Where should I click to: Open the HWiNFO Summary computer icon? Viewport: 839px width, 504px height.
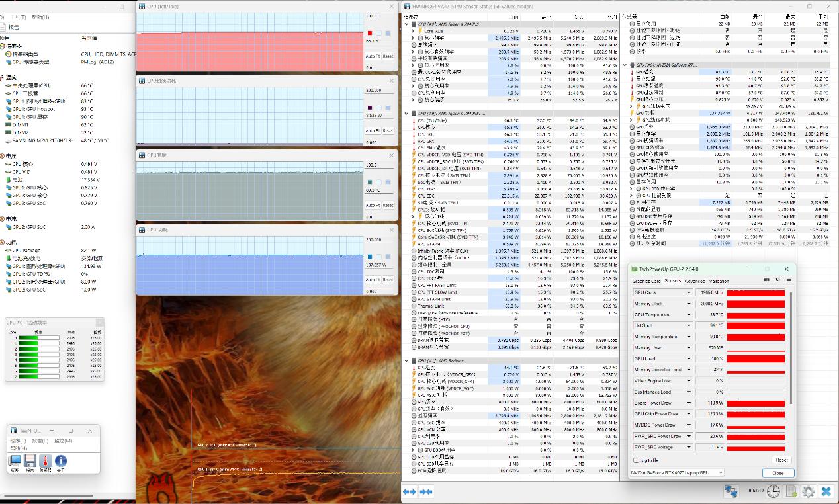15,460
